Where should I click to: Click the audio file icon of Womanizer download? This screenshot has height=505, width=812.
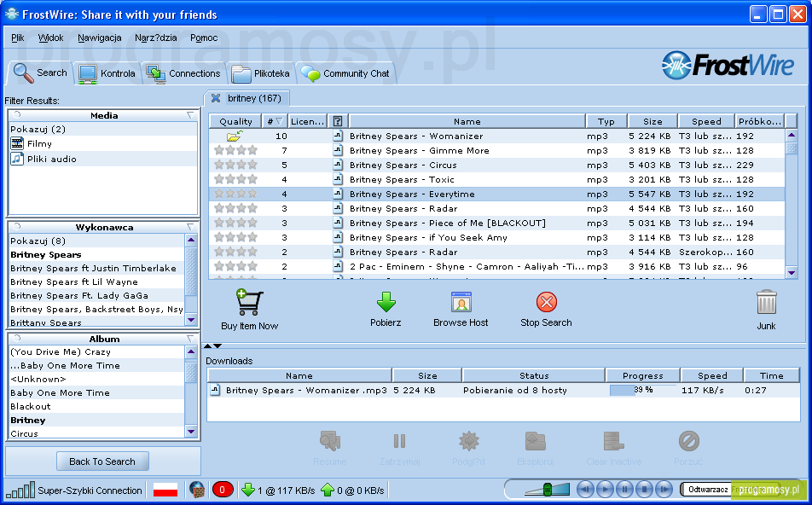coord(215,390)
